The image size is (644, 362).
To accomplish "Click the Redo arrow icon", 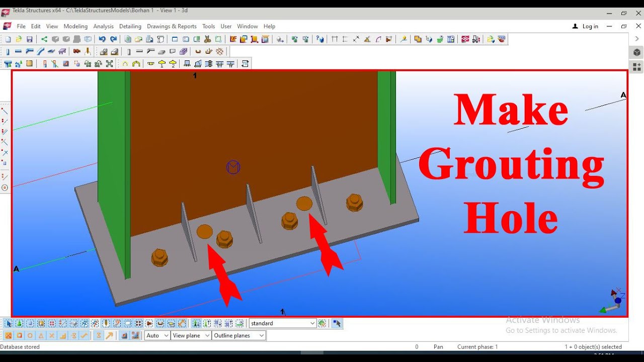I will pos(113,39).
